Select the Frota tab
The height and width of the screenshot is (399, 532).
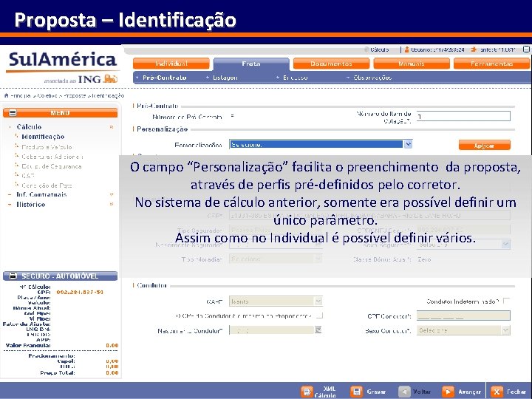point(251,64)
